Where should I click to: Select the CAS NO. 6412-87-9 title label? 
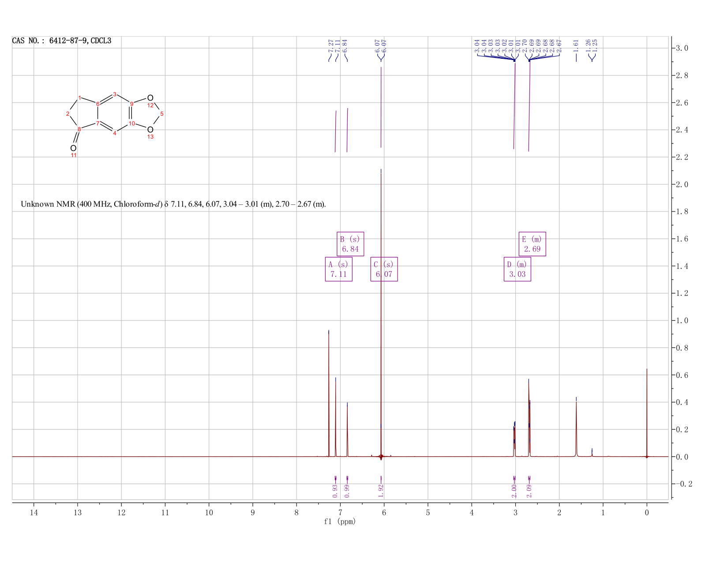tap(62, 41)
